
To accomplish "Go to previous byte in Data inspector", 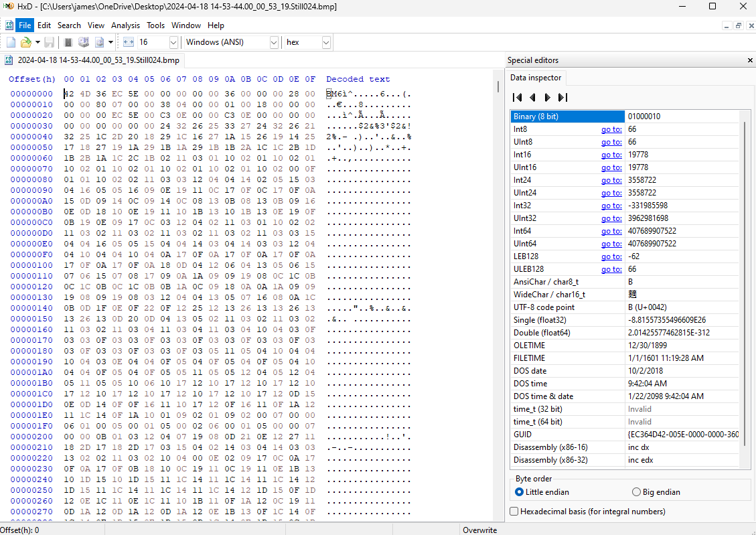I will tap(532, 98).
